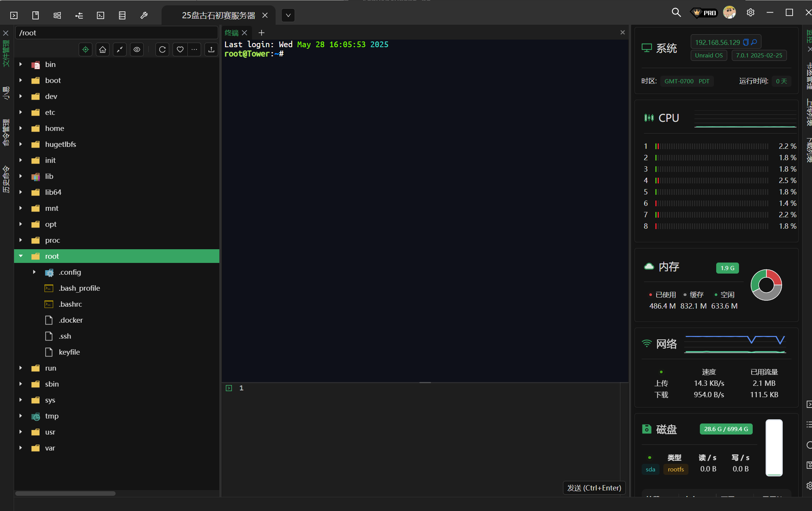
Task: Click the key icon next to IP address
Action: point(754,42)
